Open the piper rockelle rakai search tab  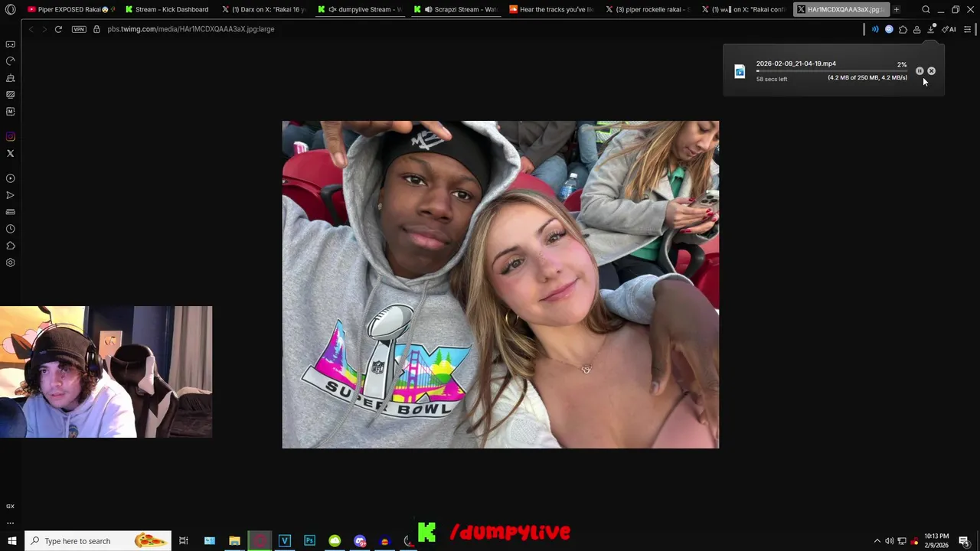[x=648, y=9]
